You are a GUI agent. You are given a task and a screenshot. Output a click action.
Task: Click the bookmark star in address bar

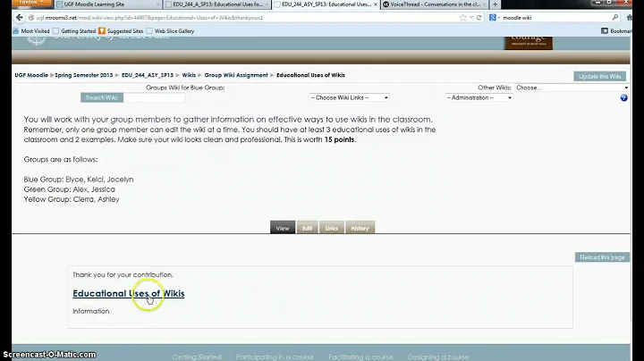pos(463,17)
